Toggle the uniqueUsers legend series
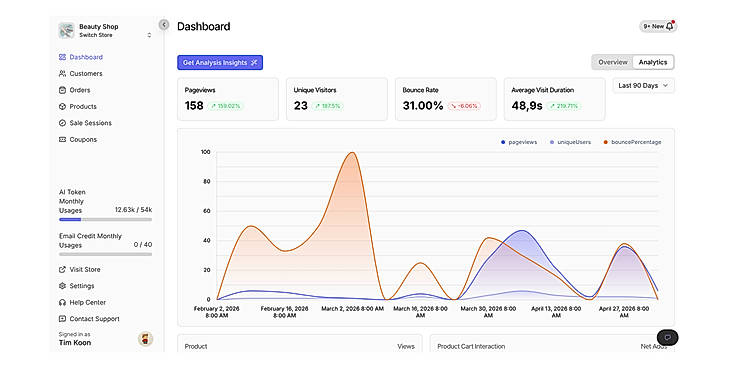The height and width of the screenshot is (368, 736). [570, 142]
